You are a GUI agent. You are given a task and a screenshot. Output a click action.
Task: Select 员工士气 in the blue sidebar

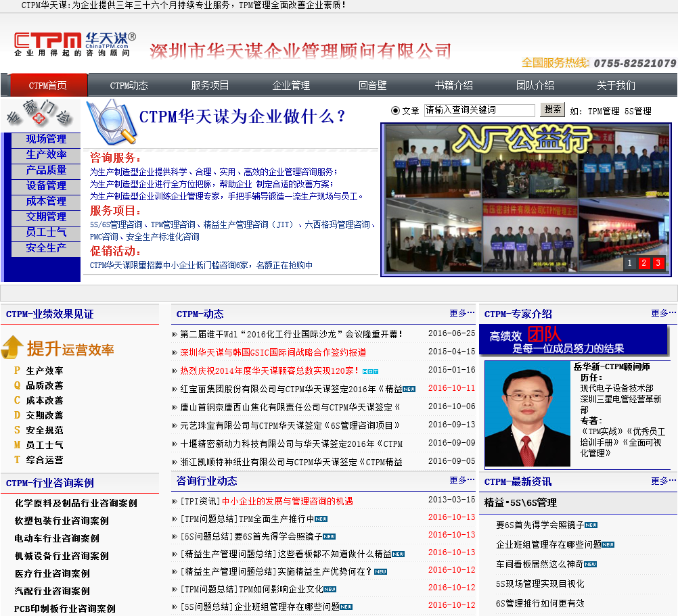coord(46,233)
